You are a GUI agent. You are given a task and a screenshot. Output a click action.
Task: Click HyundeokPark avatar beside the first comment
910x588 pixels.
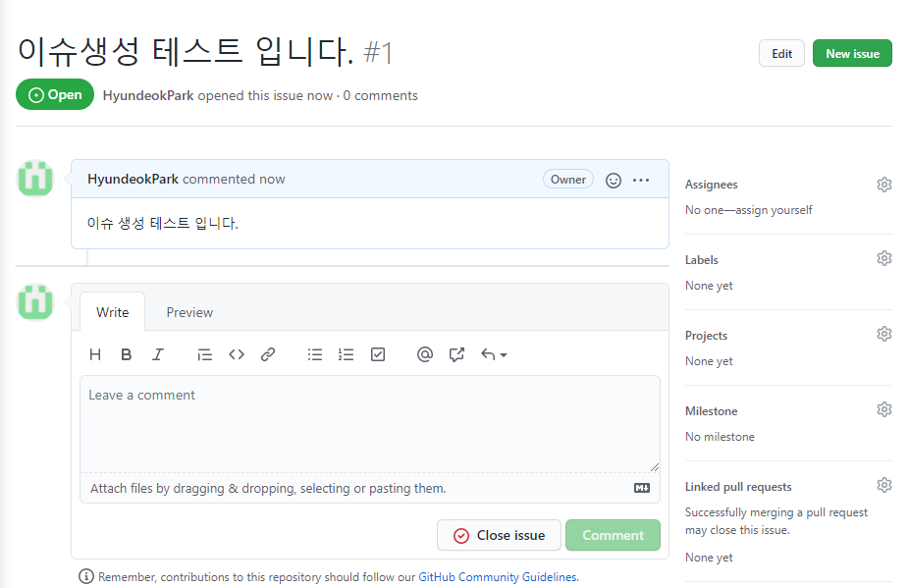tap(35, 179)
